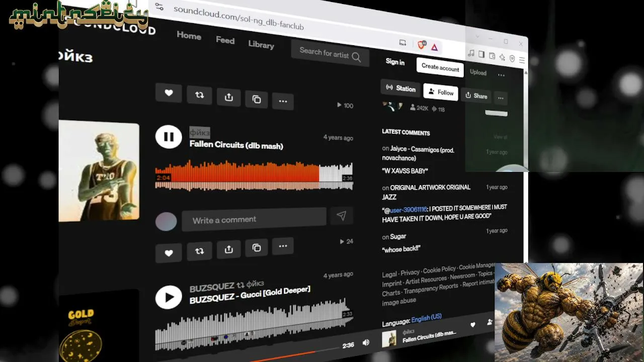Change language via English (US) selector
Viewport: 644px width, 362px height.
[426, 318]
